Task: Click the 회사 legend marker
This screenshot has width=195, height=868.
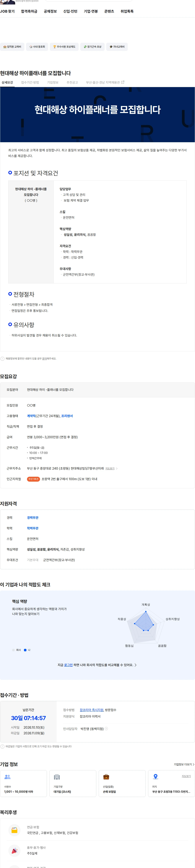Action: [13, 650]
